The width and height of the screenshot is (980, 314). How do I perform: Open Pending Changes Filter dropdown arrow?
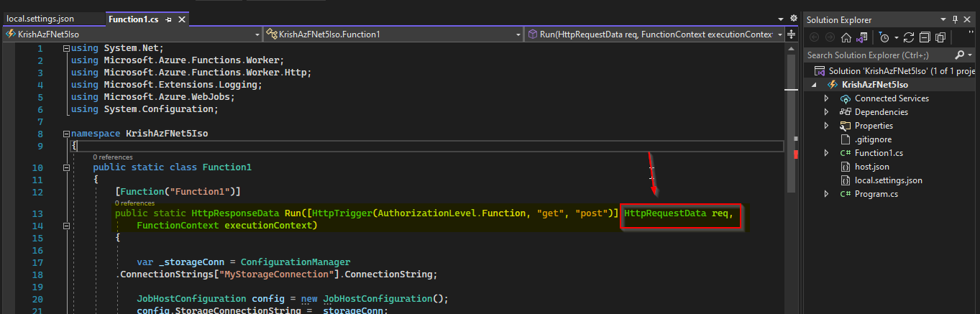click(x=894, y=37)
